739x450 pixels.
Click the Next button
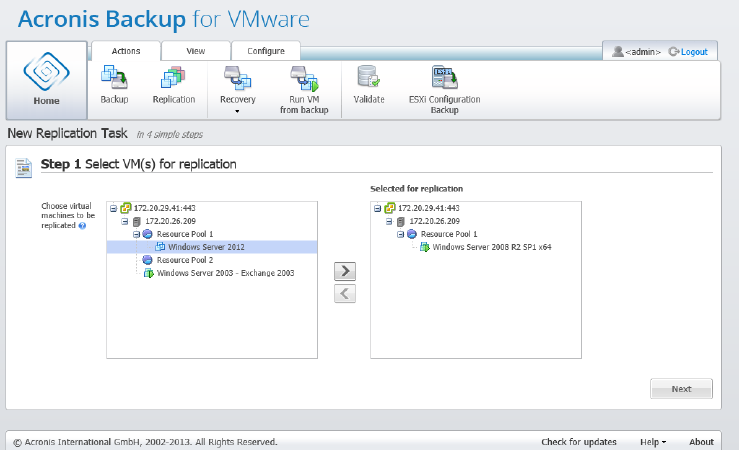coord(681,389)
